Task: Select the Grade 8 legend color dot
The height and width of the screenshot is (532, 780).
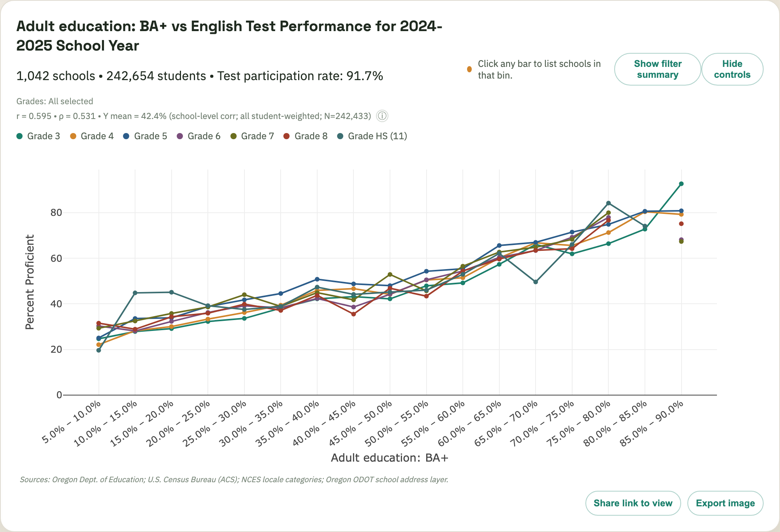Action: coord(287,136)
